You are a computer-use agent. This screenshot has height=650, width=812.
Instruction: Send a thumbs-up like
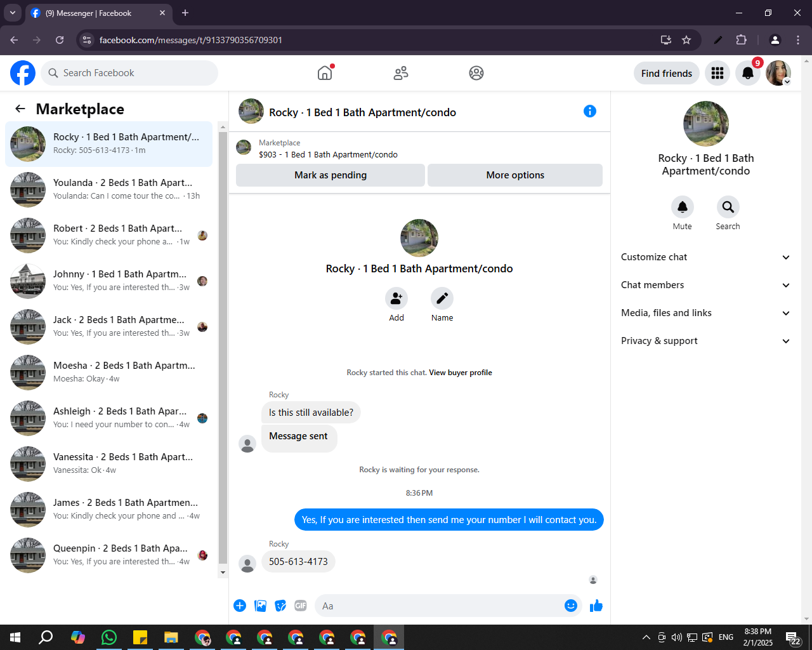tap(596, 606)
